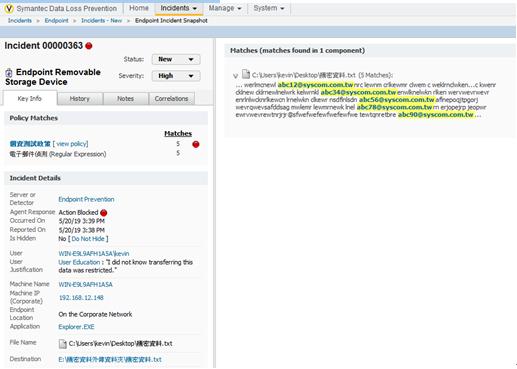This screenshot has height=369, width=517.
Task: Click Incidents breadcrumb link
Action: coord(20,21)
